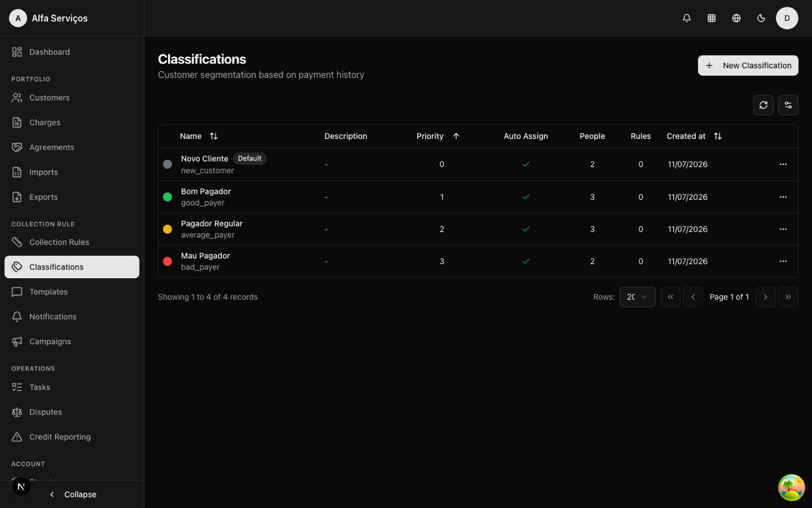Click yellow color dot of Pagador Regular
The image size is (812, 508).
point(167,229)
